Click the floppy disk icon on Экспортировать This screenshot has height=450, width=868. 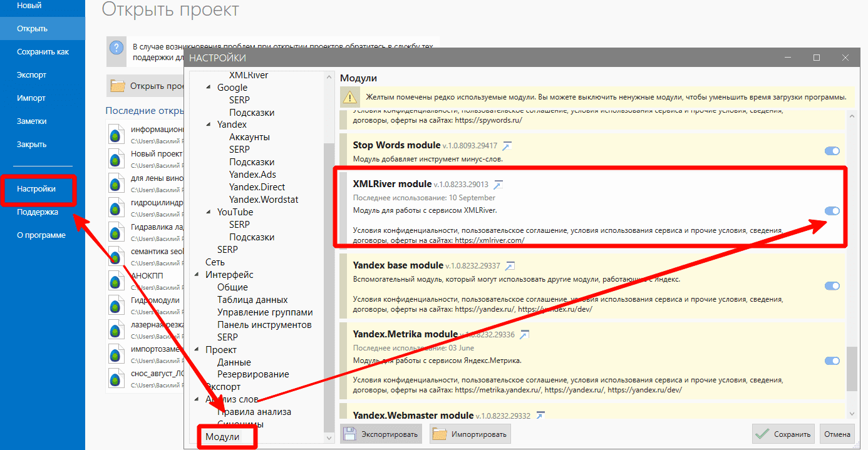(x=350, y=434)
